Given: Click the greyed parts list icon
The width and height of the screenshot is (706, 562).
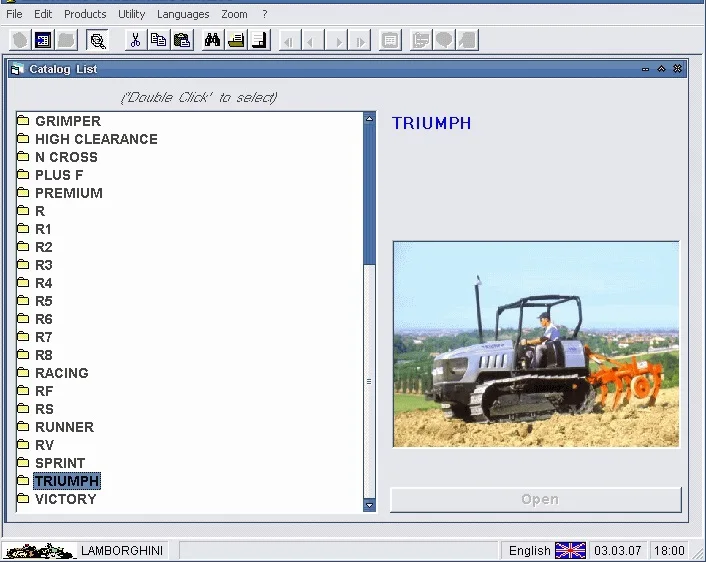Looking at the screenshot, I should pyautogui.click(x=421, y=41).
